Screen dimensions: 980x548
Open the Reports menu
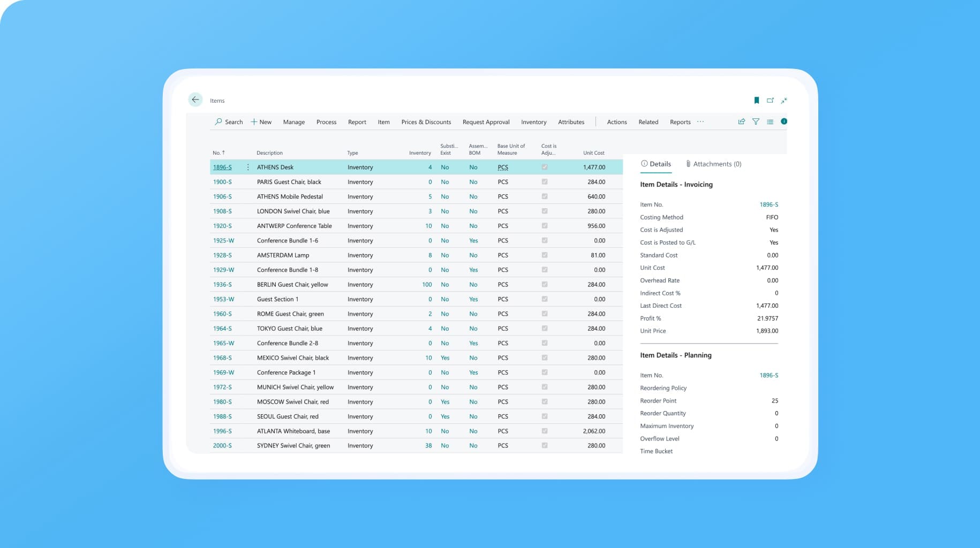680,122
